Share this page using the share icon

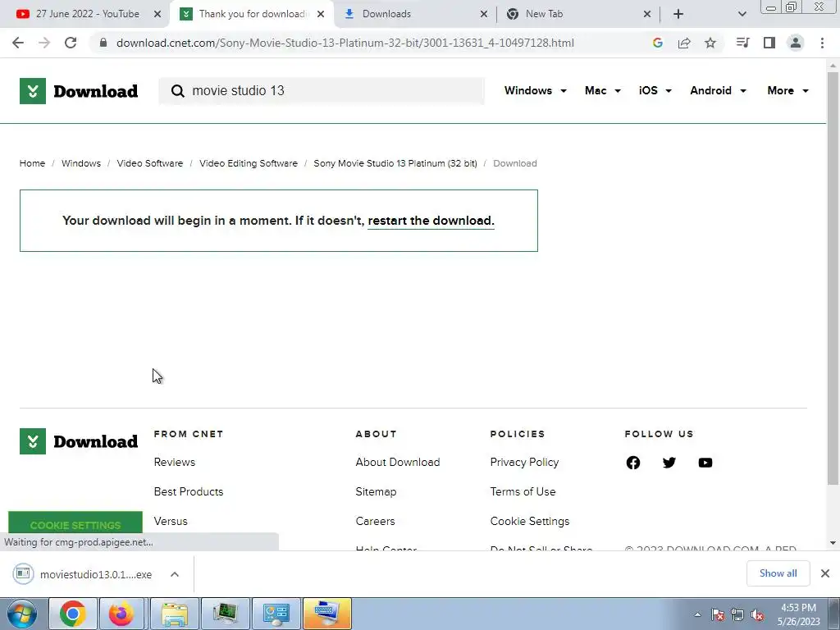click(x=683, y=43)
